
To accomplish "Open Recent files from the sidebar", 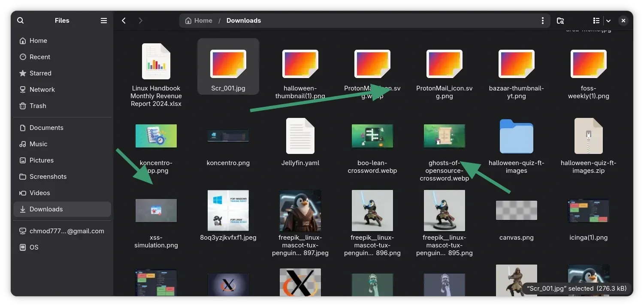I will (x=39, y=57).
